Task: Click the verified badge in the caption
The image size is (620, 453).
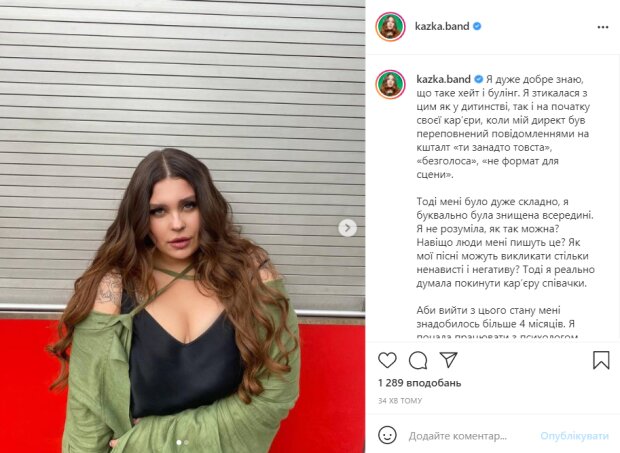Action: [x=478, y=79]
